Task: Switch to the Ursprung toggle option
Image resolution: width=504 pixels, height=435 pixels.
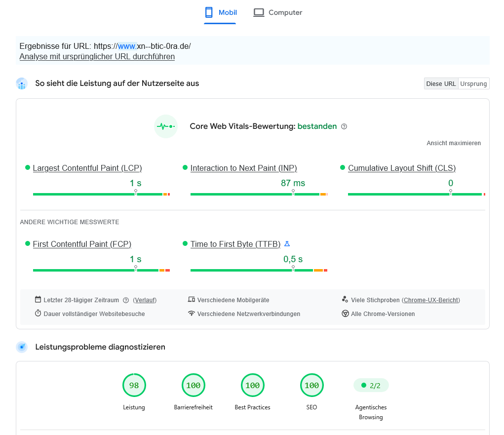Action: pos(473,83)
